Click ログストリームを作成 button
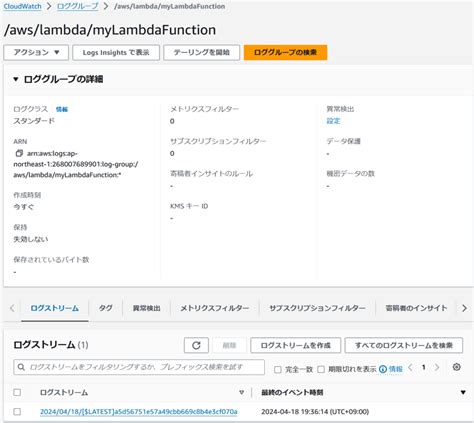 [x=295, y=345]
